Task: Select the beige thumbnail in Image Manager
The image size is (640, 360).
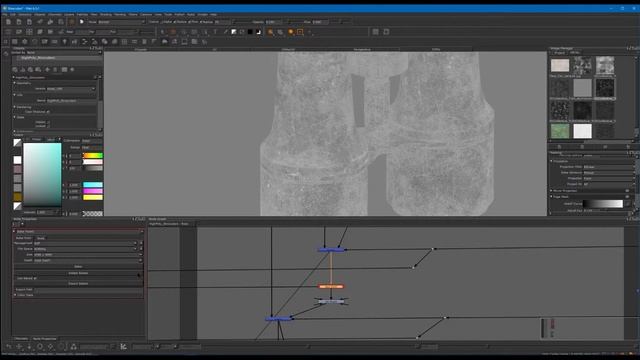Action: point(560,65)
